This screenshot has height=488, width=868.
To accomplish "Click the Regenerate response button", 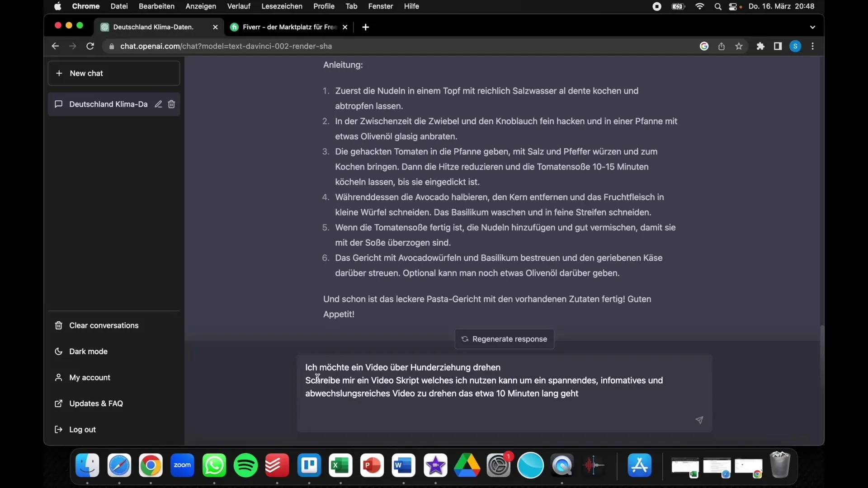I will click(505, 338).
